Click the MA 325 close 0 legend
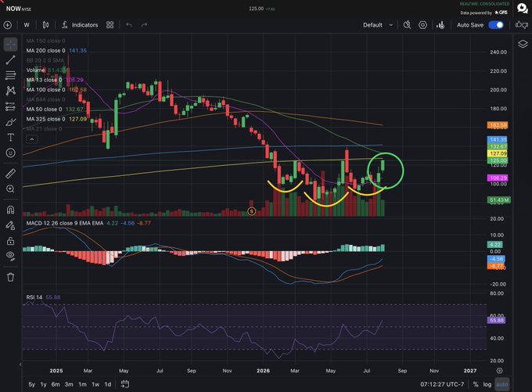 click(x=46, y=119)
